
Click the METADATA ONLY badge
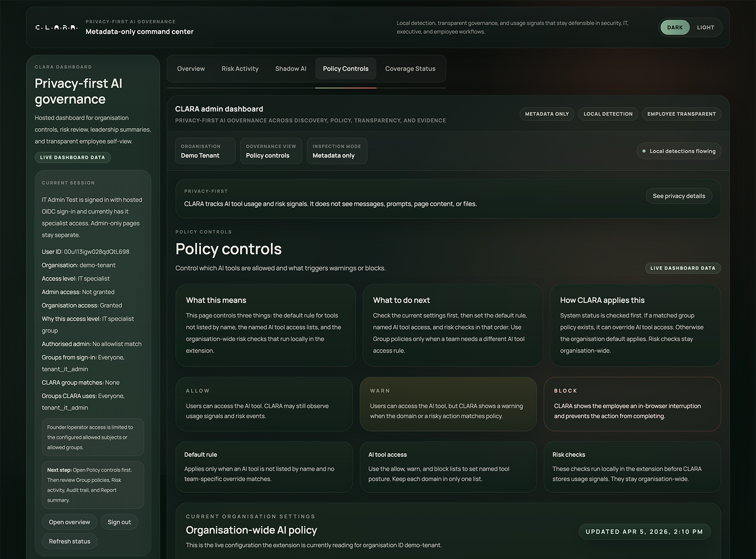546,114
